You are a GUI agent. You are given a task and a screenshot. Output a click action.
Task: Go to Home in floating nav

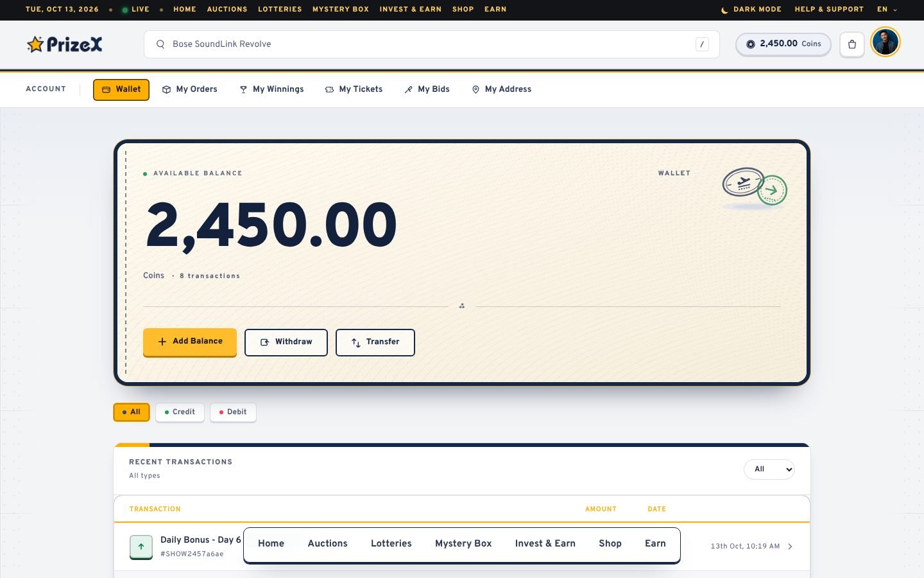coord(271,543)
